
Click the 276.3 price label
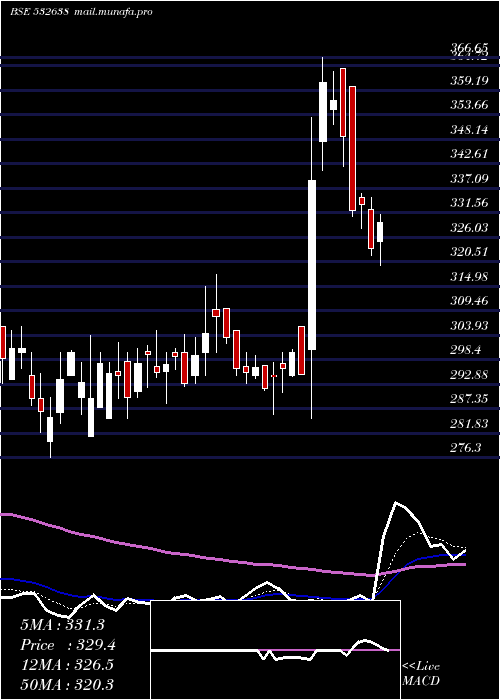click(x=466, y=448)
